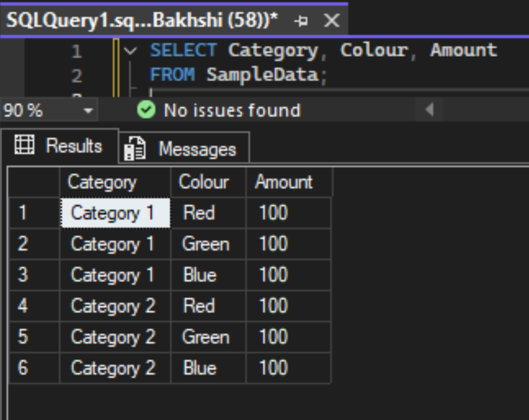Click the Green cell in row 5

(x=209, y=337)
